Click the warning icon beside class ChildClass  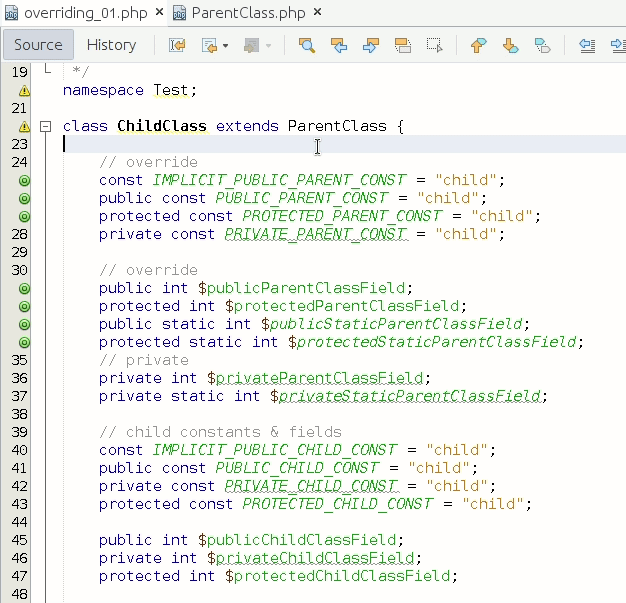point(24,127)
